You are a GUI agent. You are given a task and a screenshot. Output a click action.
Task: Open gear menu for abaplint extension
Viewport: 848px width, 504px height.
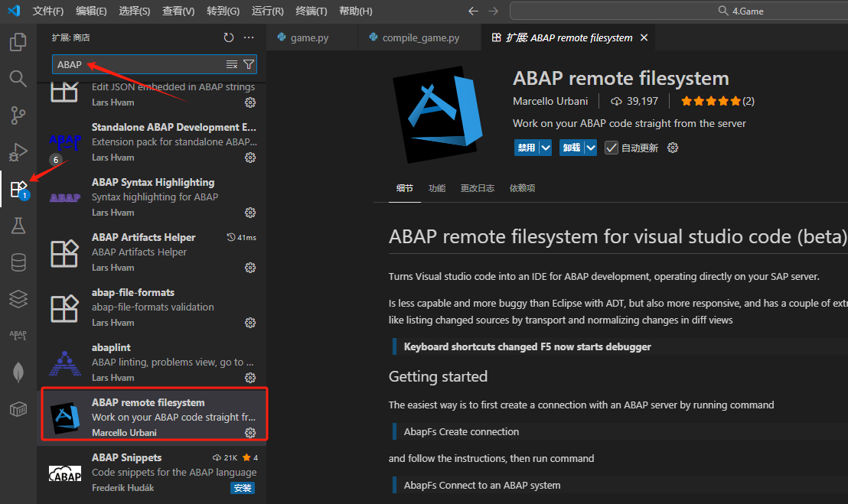[250, 378]
